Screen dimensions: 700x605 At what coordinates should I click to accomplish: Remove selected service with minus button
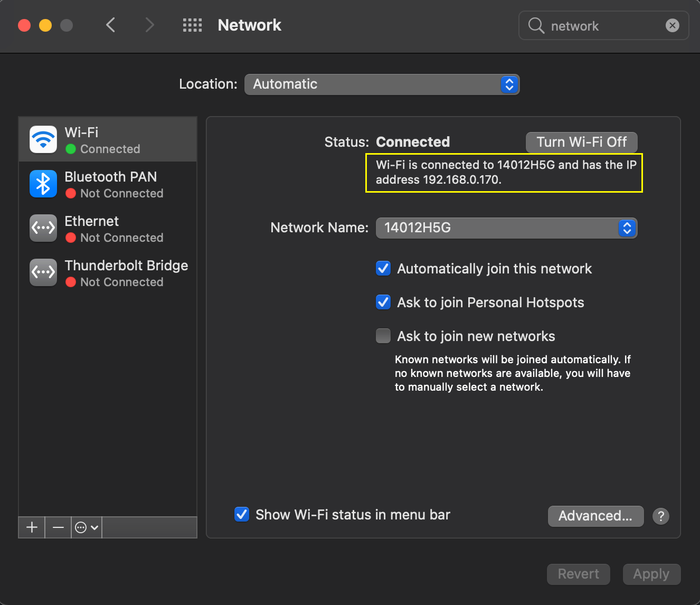tap(58, 527)
